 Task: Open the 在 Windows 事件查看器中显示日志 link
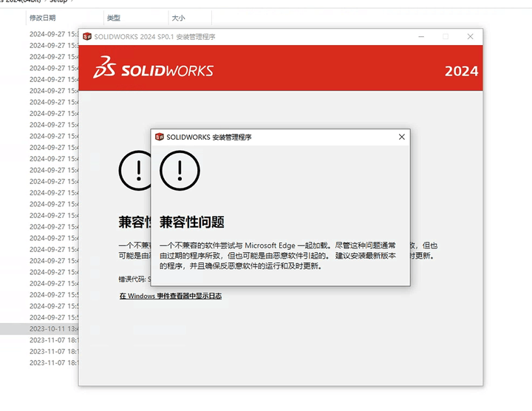pyautogui.click(x=171, y=296)
